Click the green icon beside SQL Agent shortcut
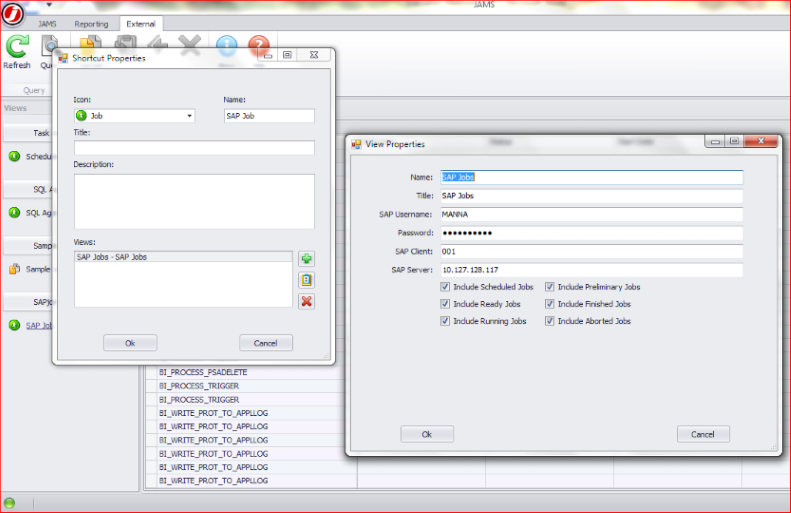 (14, 212)
